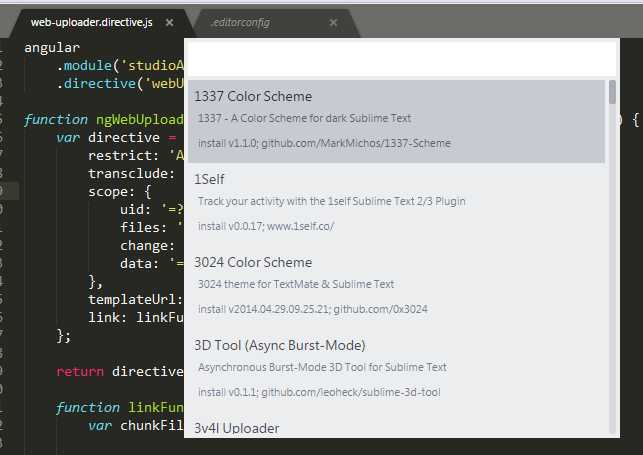Image resolution: width=643 pixels, height=455 pixels.
Task: Click the 'return directive' code line
Action: [x=120, y=371]
